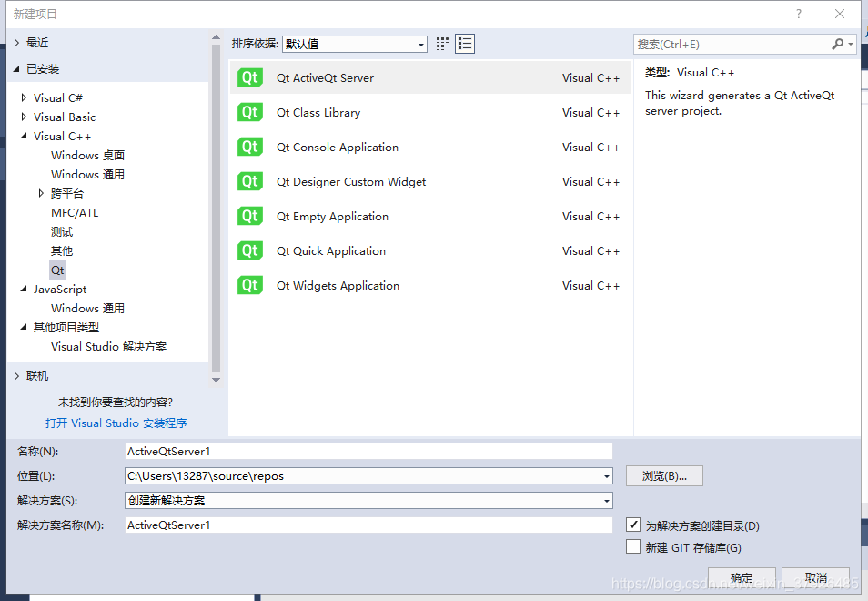This screenshot has width=868, height=601.
Task: Select the Qt Class Library template icon
Action: tap(249, 112)
